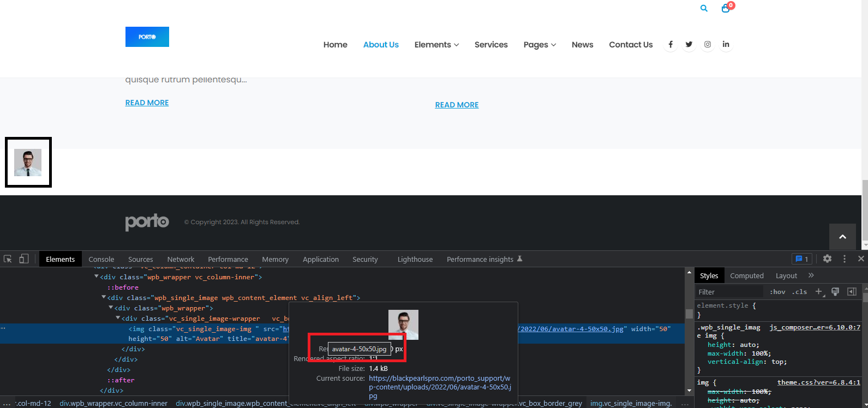
Task: Click the ::after pseudo-element row
Action: [121, 380]
